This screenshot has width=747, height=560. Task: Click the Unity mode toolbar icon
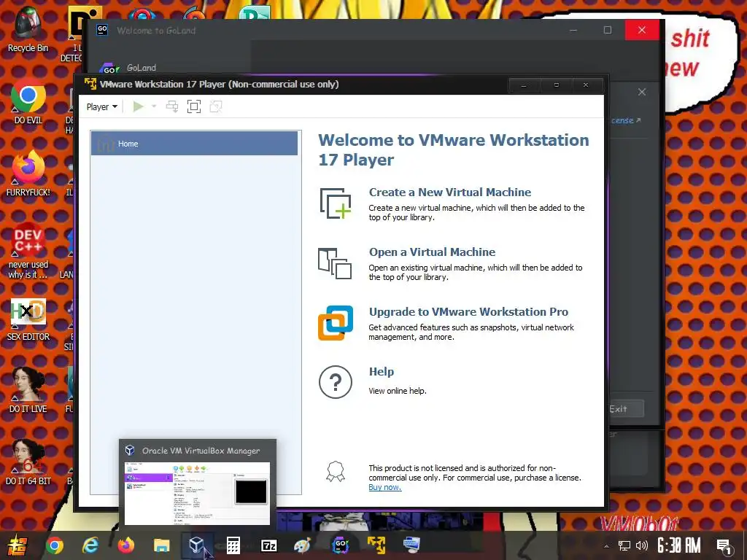pyautogui.click(x=216, y=106)
